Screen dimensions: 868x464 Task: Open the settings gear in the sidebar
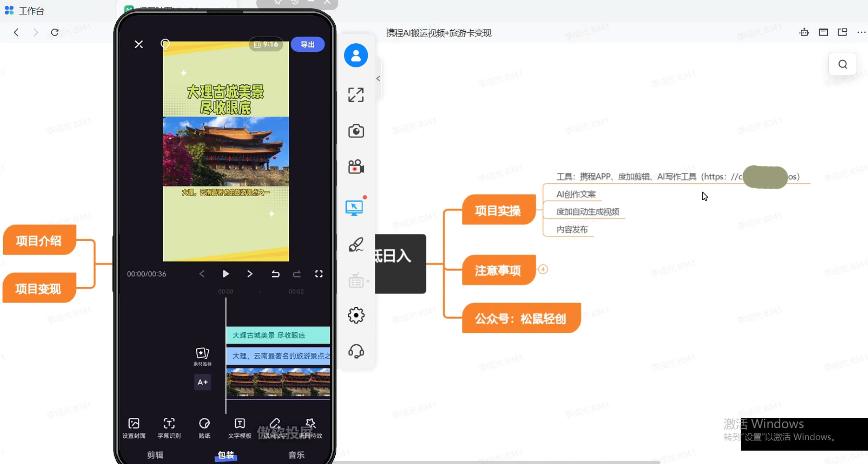pyautogui.click(x=356, y=315)
